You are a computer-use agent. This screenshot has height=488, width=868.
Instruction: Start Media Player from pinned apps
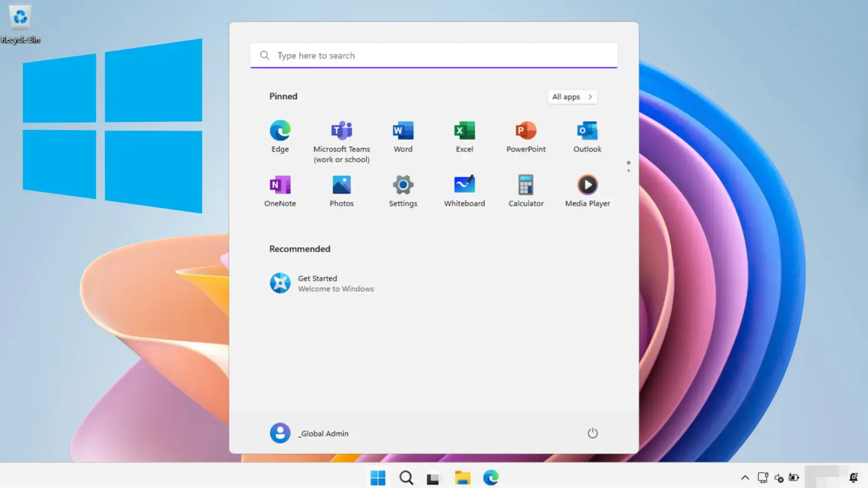(x=587, y=190)
